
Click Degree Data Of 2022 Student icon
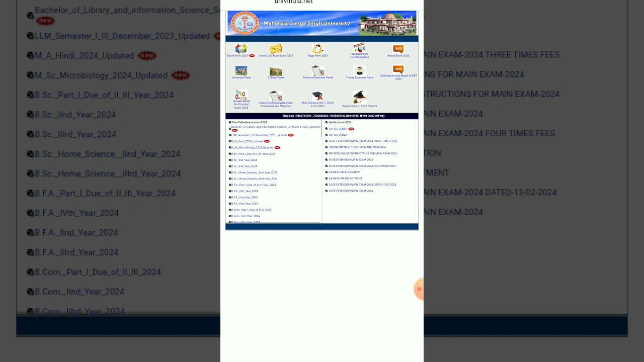coord(359,97)
